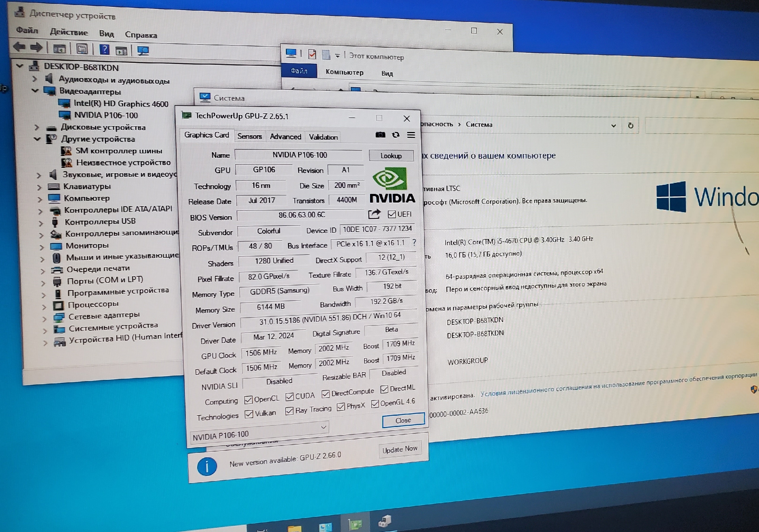Click the GPU-Z refresh icon
The height and width of the screenshot is (532, 759).
[x=396, y=135]
